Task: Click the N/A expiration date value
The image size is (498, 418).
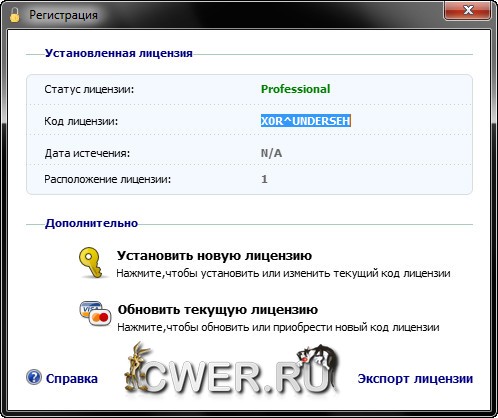Action: click(271, 153)
